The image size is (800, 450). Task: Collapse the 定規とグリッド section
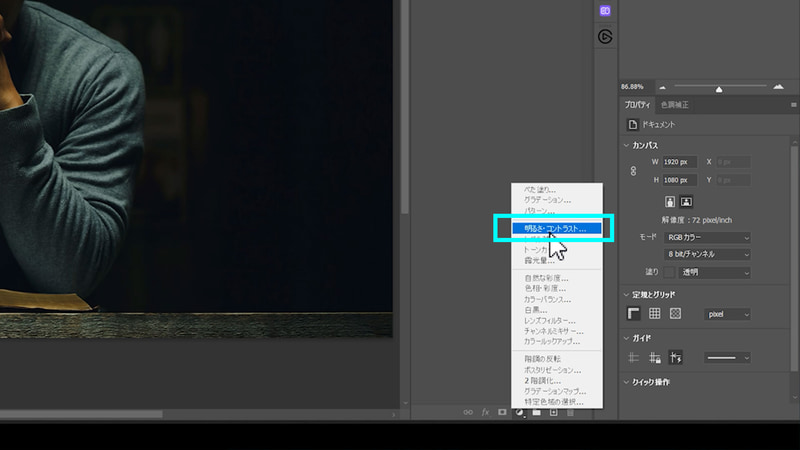[x=626, y=294]
